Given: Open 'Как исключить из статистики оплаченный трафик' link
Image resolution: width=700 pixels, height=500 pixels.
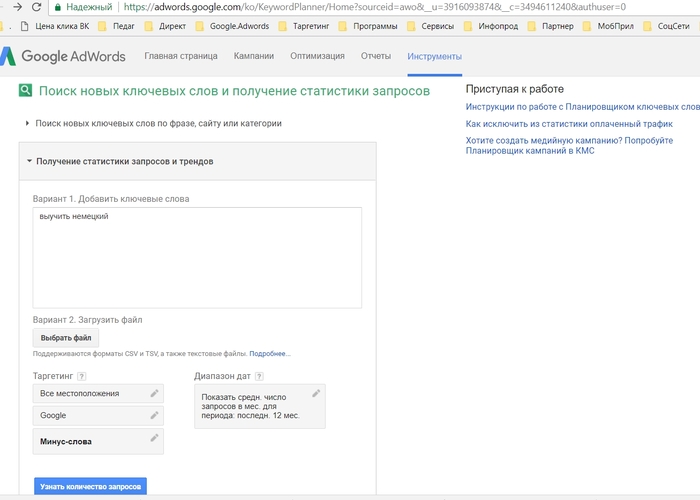Looking at the screenshot, I should click(x=569, y=124).
